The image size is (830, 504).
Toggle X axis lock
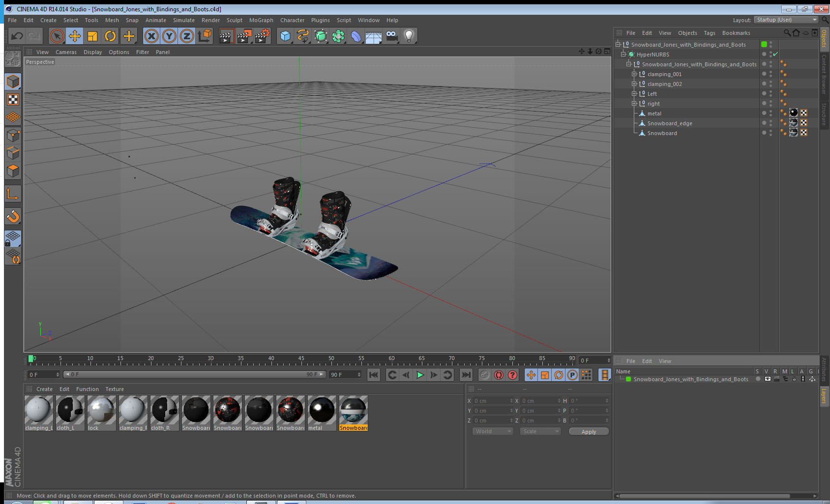point(151,36)
